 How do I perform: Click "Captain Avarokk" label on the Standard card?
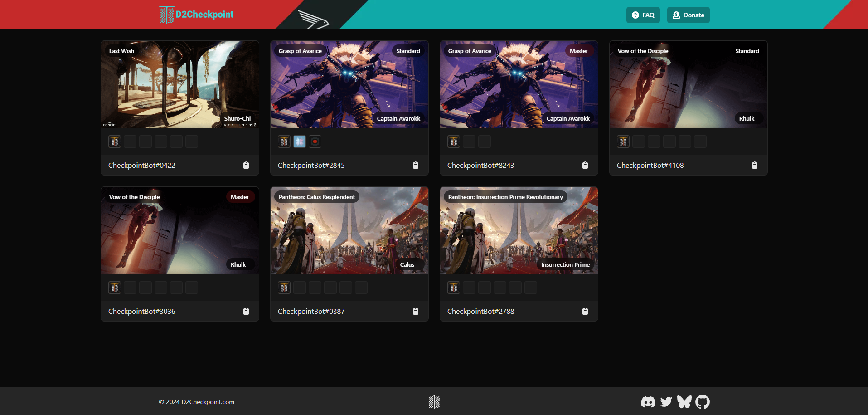pyautogui.click(x=399, y=118)
